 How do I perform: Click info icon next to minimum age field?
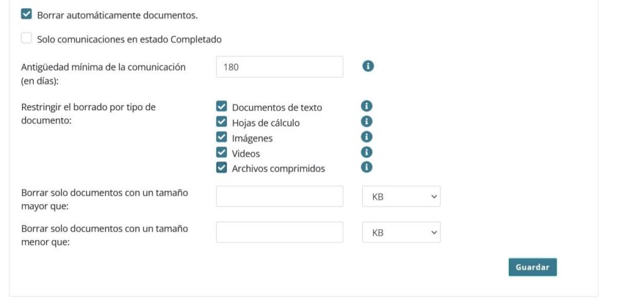(368, 65)
